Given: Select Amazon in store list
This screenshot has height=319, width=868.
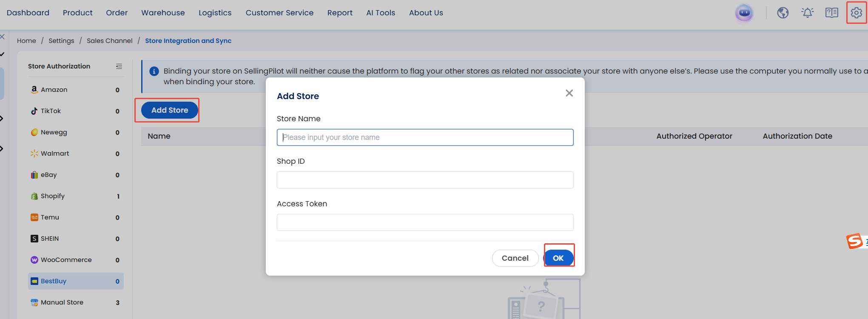Looking at the screenshot, I should click(x=54, y=90).
